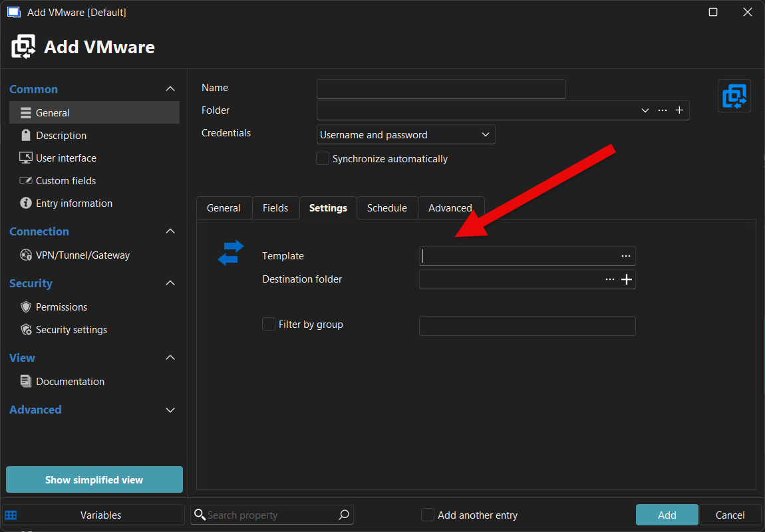765x532 pixels.
Task: Click the Add VMware header icon
Action: click(x=23, y=47)
